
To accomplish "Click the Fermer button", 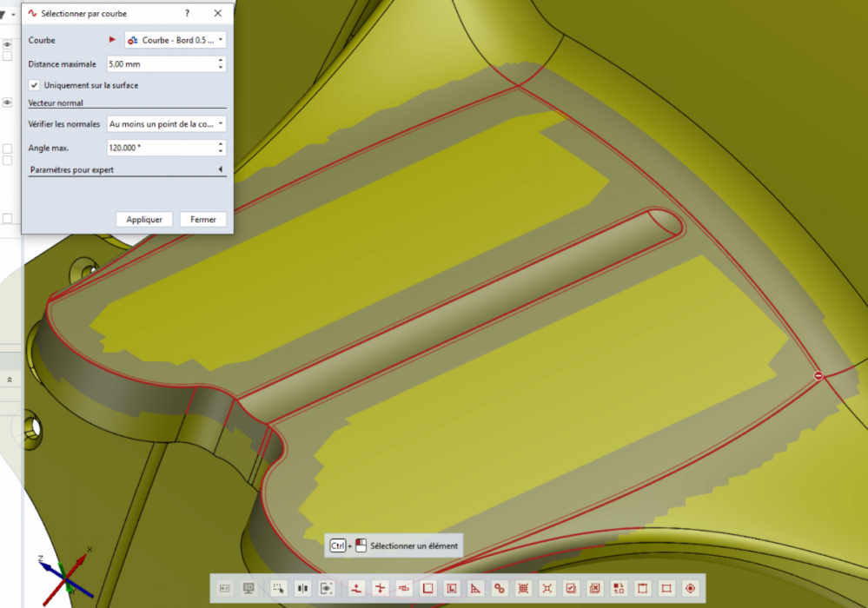I will 203,220.
